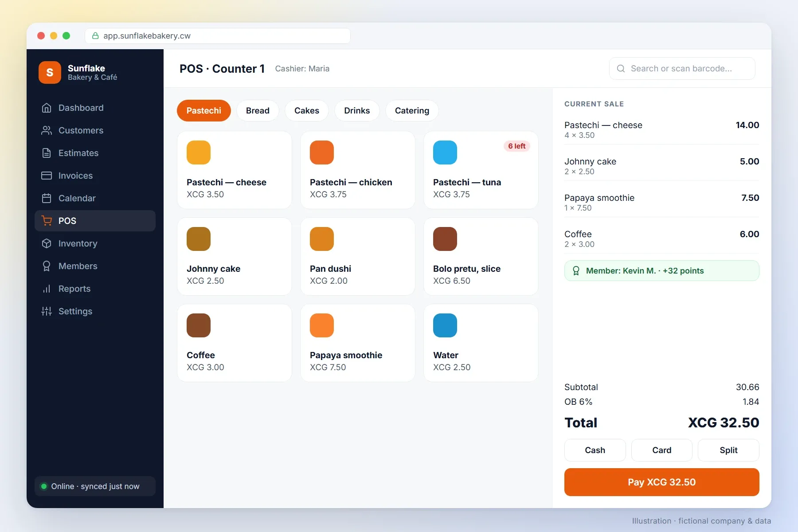Add Pastechi — tuna product card
This screenshot has width=798, height=532.
481,170
